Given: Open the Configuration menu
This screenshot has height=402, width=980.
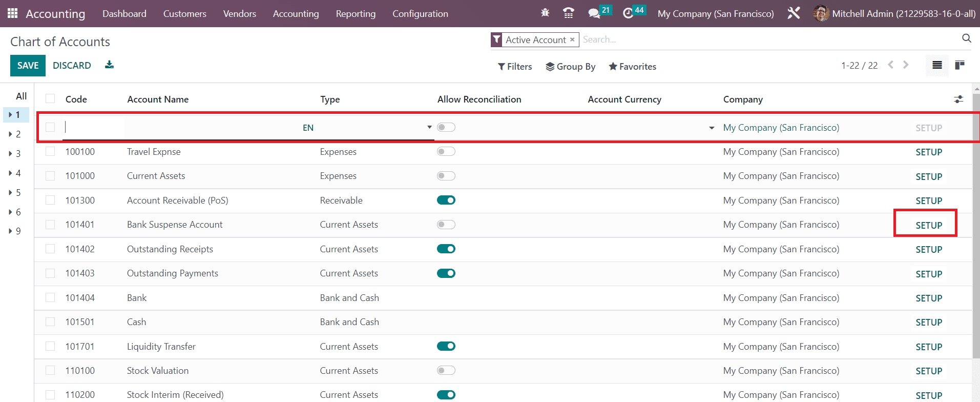Looking at the screenshot, I should (x=420, y=14).
